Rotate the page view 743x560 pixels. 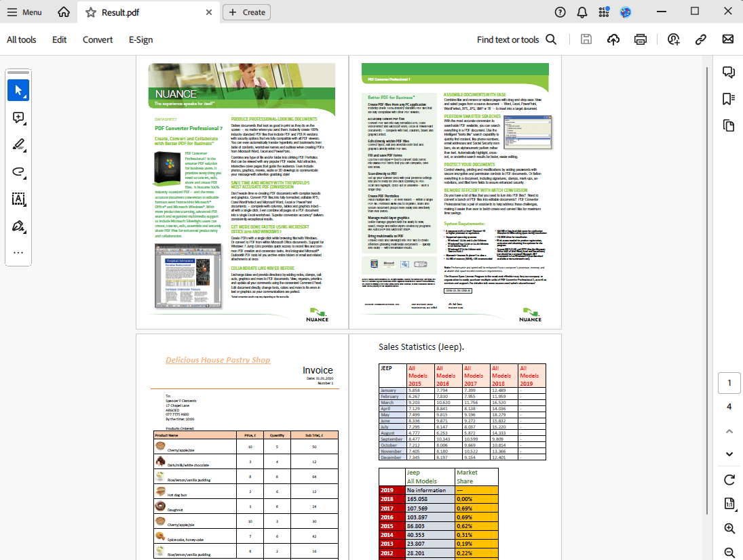point(729,480)
